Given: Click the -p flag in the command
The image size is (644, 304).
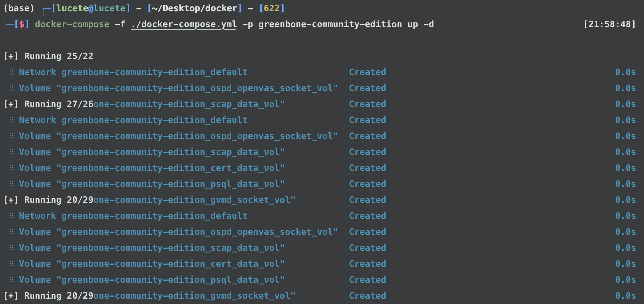Looking at the screenshot, I should [x=248, y=24].
